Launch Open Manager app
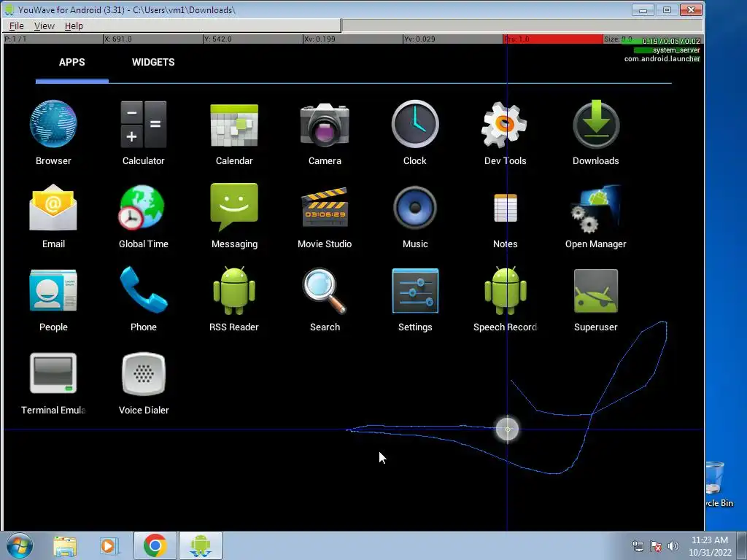 (595, 216)
